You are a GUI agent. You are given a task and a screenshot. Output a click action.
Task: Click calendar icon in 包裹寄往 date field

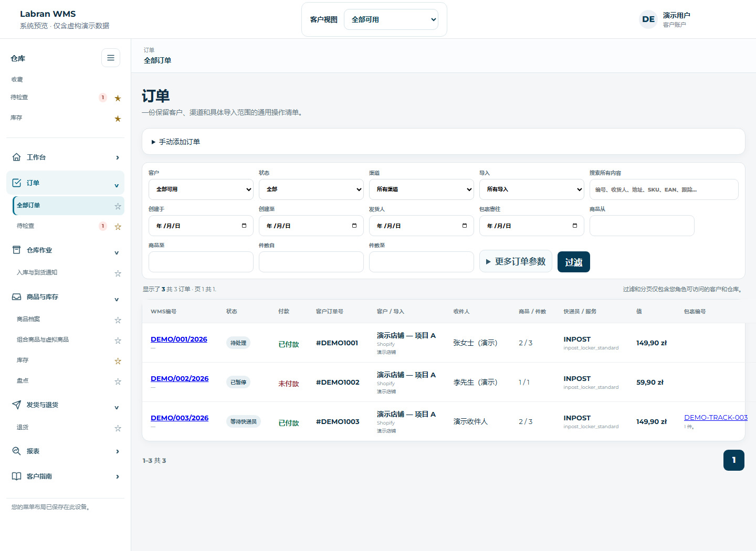click(575, 226)
